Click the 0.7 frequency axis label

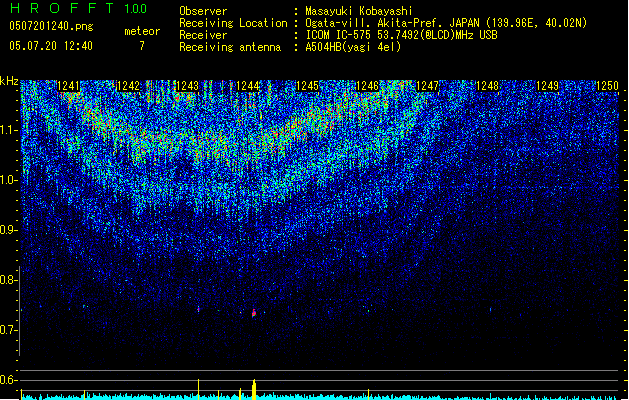point(7,330)
